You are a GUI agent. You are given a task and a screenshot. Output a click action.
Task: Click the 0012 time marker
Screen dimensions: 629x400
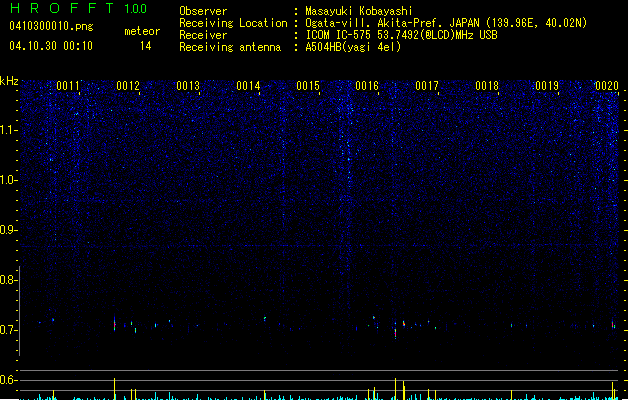[x=128, y=86]
